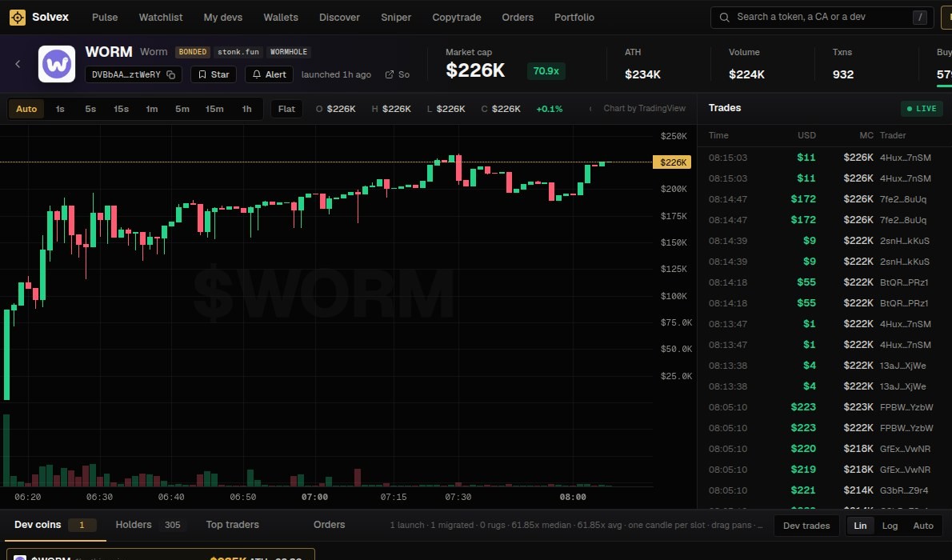Sort trades by USD column header
Screen dimensions: 952x560
(806, 135)
